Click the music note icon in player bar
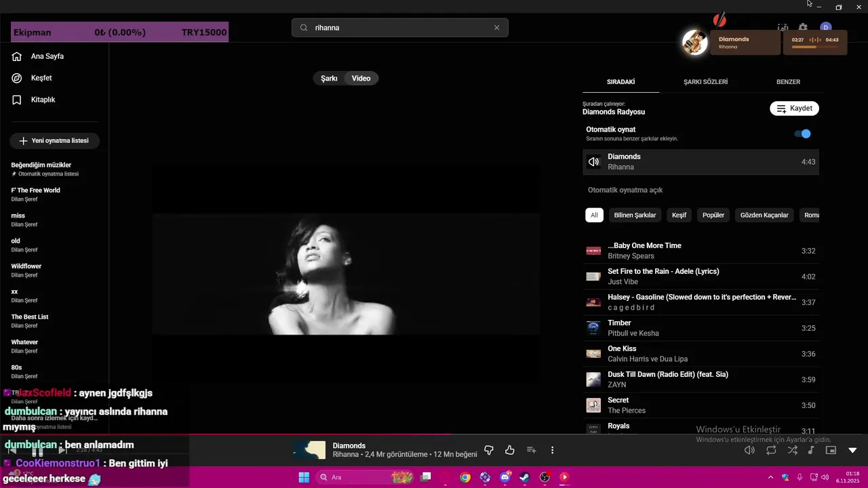 coord(811,450)
